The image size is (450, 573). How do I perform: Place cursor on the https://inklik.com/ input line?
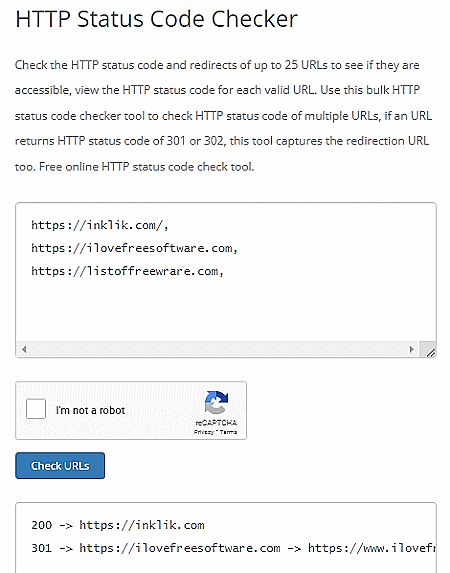point(100,225)
